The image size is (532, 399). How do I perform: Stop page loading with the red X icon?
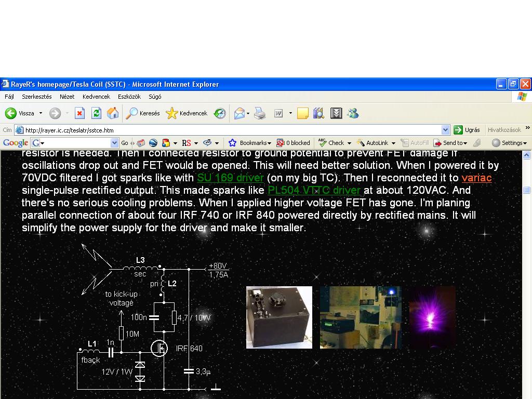click(79, 113)
